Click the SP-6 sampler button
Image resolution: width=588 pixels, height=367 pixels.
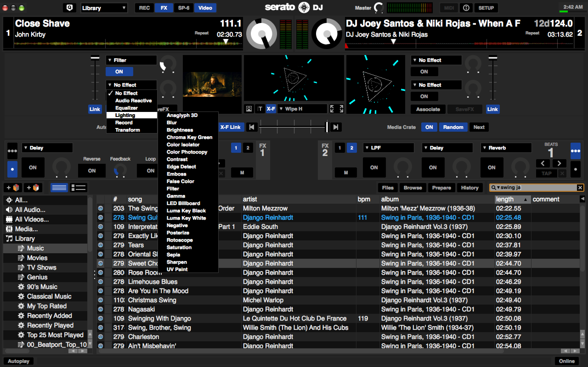pyautogui.click(x=183, y=8)
